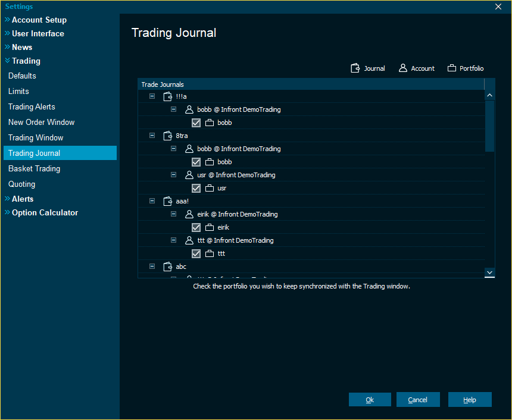Click the journal icon beside 8tra
Screen dimensions: 512x420
coord(167,136)
